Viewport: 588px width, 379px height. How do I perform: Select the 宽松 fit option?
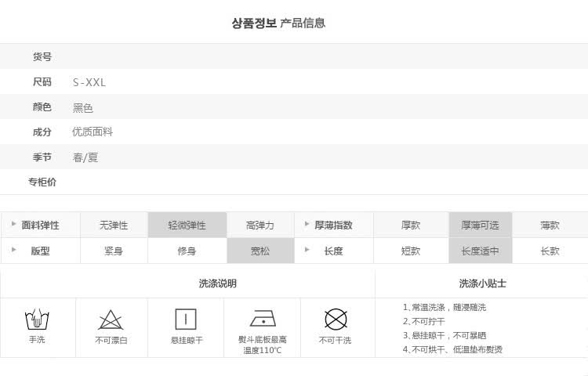(260, 251)
